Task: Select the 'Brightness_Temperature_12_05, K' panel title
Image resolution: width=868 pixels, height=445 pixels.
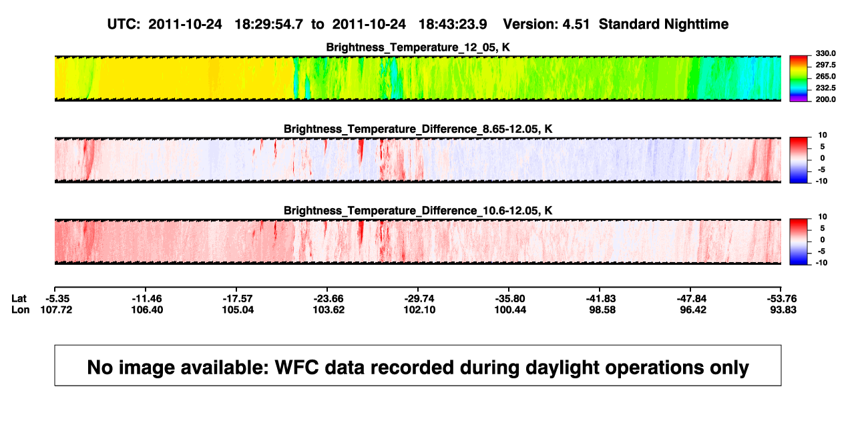Action: tap(417, 47)
